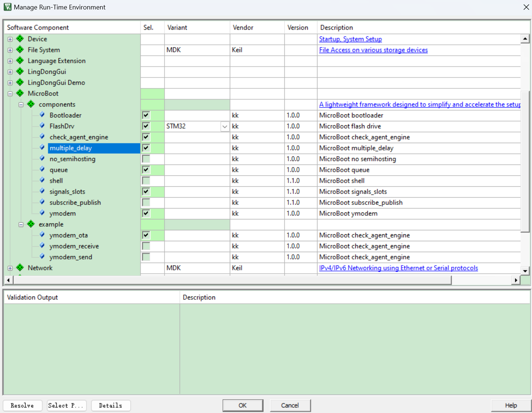
Task: Uncheck the check_agent_engine checkbox
Action: (146, 137)
